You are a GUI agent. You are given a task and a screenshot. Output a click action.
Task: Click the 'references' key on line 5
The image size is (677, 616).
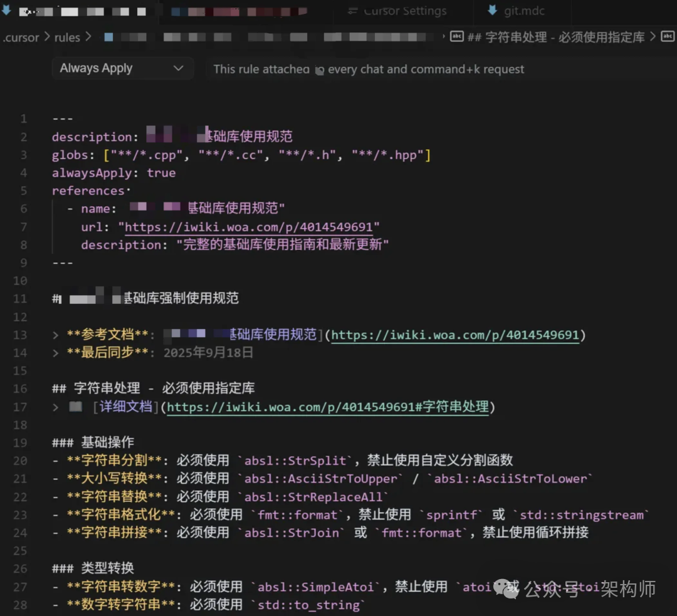tap(88, 191)
